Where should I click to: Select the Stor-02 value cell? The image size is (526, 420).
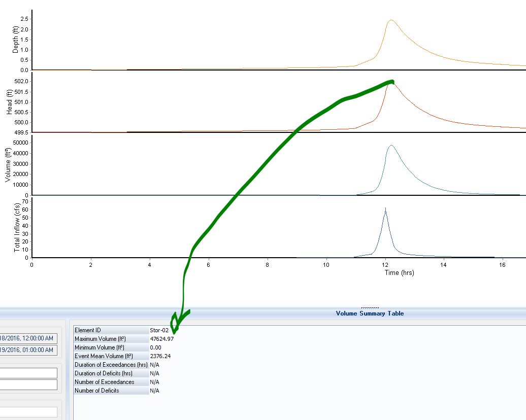[159, 330]
